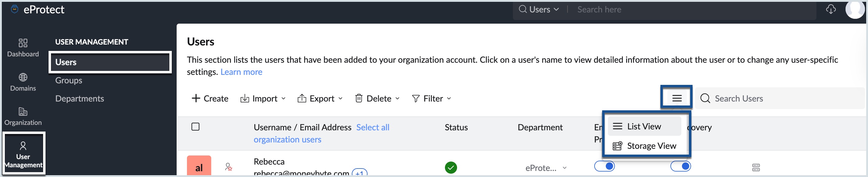Open the Dashboard sidebar icon
The height and width of the screenshot is (177, 868).
[23, 48]
